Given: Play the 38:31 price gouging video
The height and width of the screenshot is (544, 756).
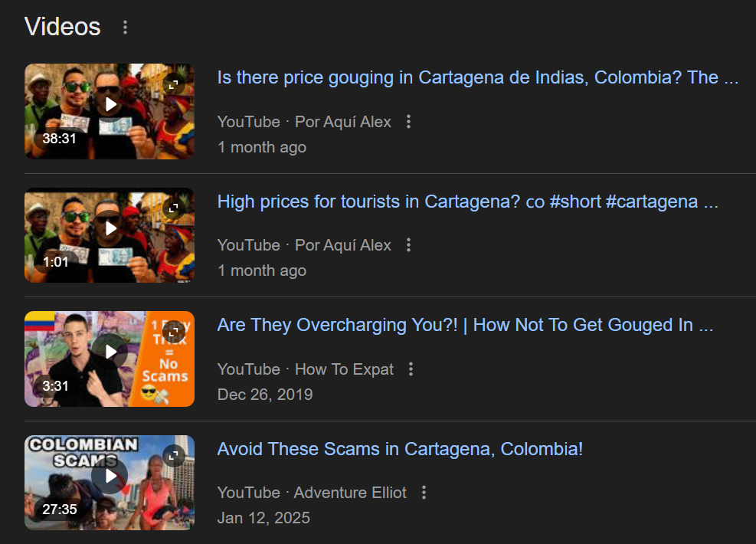Looking at the screenshot, I should coord(110,104).
